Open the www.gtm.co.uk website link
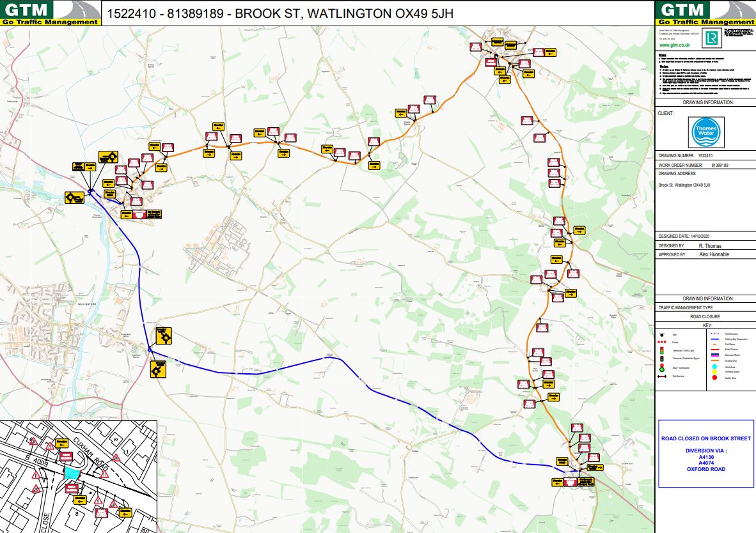The height and width of the screenshot is (533, 756). [x=673, y=45]
